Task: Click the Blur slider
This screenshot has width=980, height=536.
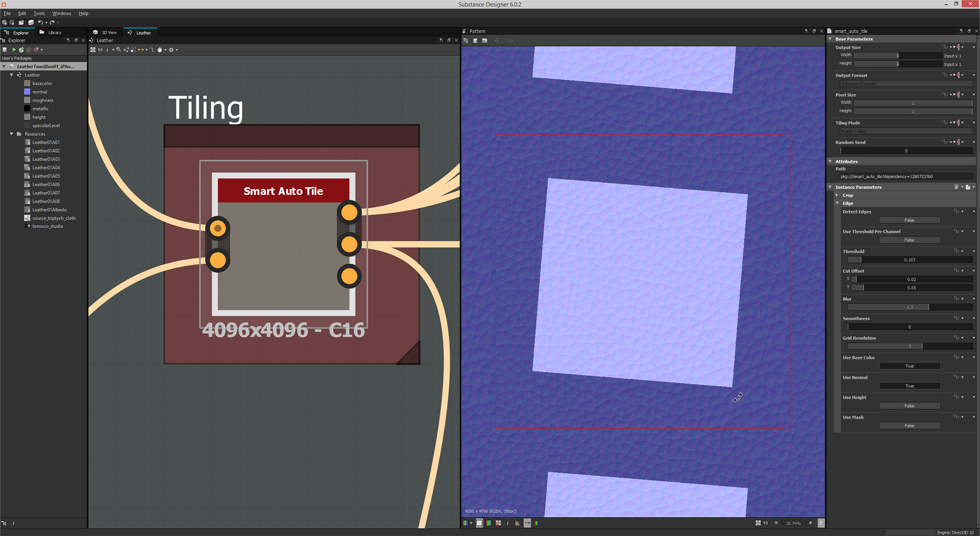Action: pos(909,307)
